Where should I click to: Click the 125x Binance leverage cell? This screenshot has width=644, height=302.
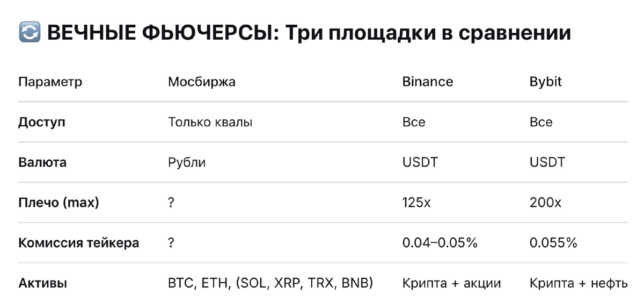coord(418,203)
